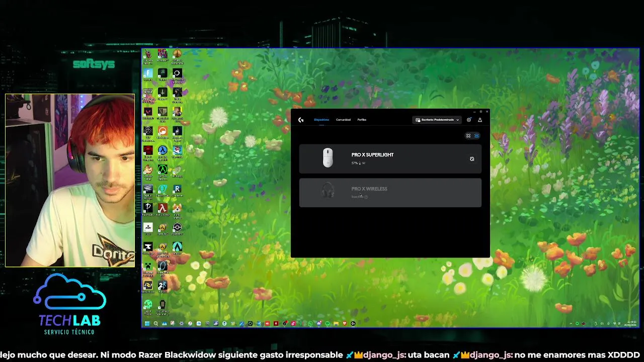Select the Valorant desktop shortcut
The height and width of the screenshot is (362, 644).
(x=148, y=114)
